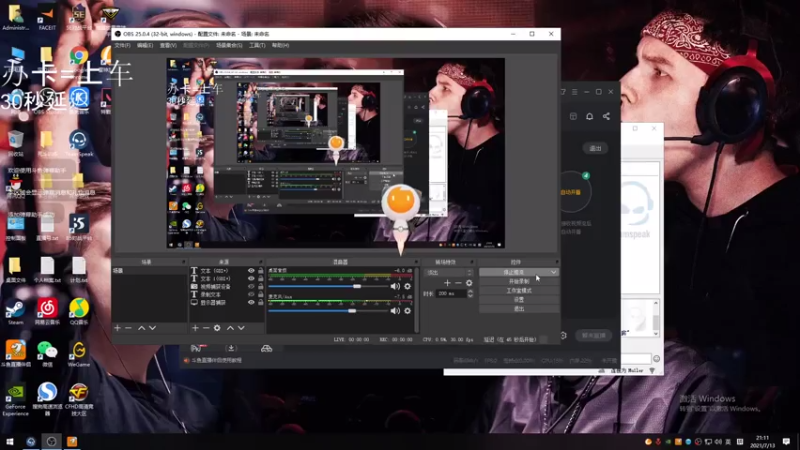Pop out the 来源 dock panel

tap(261, 262)
